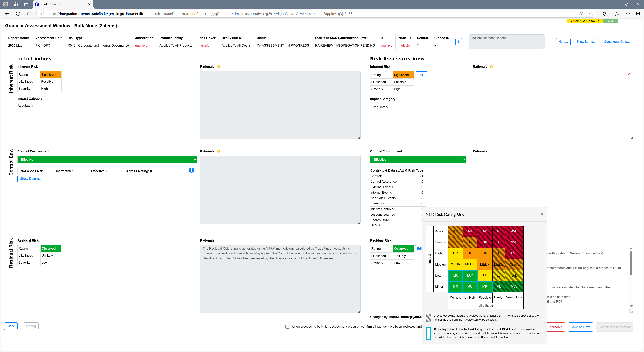
Task: Open Risk Assessors Control Environment Effective dropdown
Action: pos(417,159)
